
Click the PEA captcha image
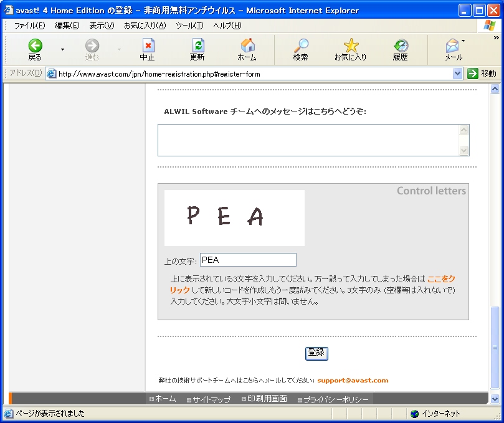pos(234,218)
